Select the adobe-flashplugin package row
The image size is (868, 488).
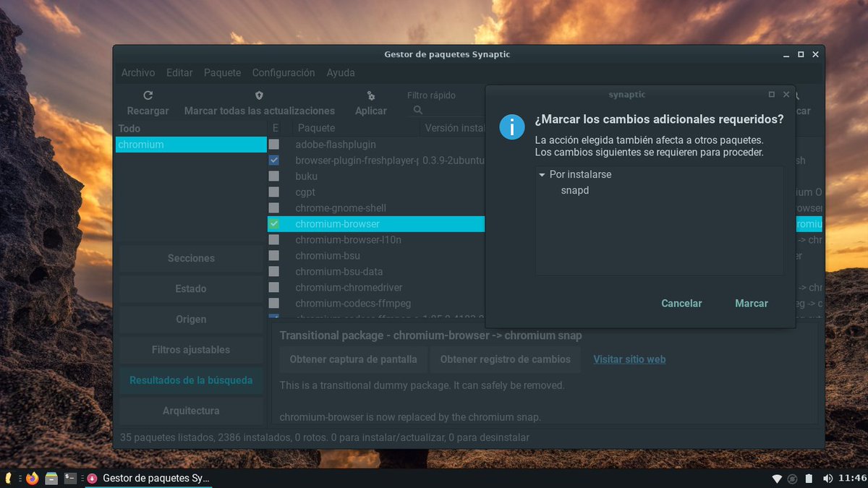click(x=376, y=145)
